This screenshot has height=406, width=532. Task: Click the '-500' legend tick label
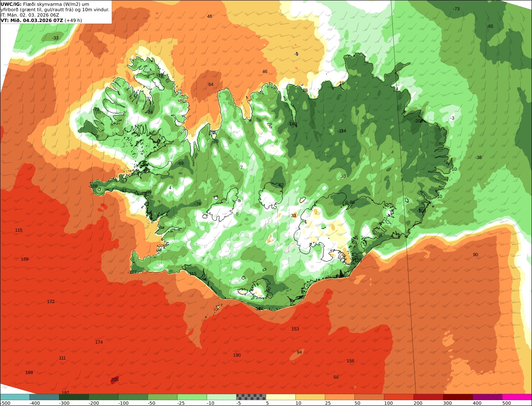click(5, 403)
